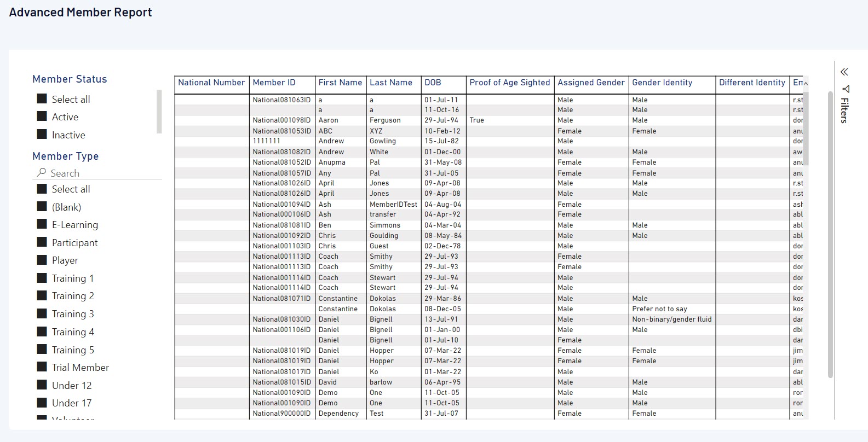868x442 pixels.
Task: Select the last name cell Ferguson
Action: [385, 120]
